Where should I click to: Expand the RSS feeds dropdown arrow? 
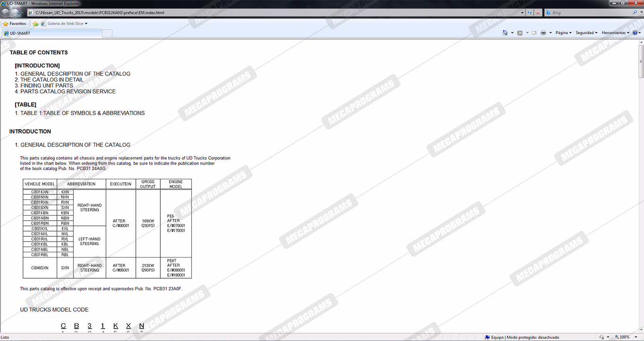click(527, 33)
